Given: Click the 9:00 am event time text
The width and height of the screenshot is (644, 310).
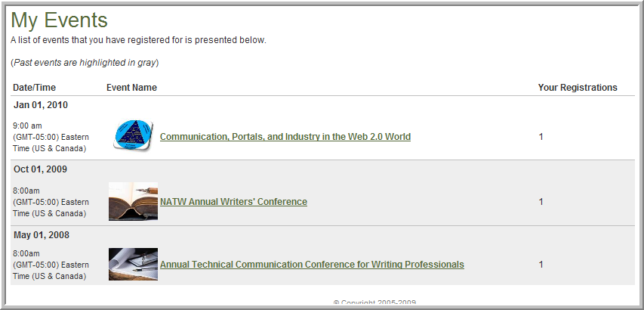Looking at the screenshot, I should pos(27,126).
